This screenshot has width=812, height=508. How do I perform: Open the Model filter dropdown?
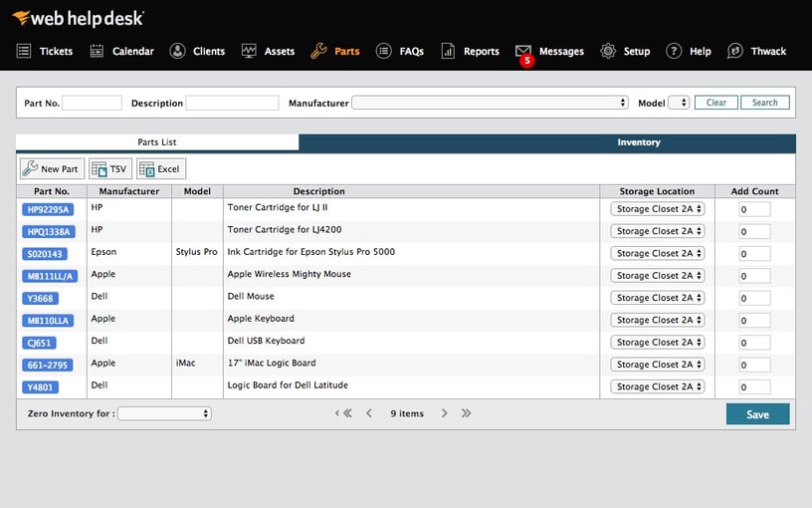click(x=679, y=103)
